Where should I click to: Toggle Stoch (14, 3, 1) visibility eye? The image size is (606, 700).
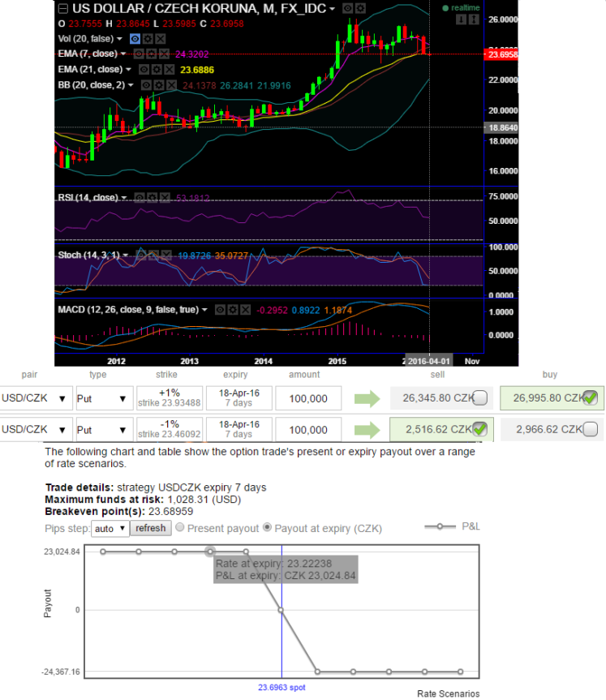(141, 256)
